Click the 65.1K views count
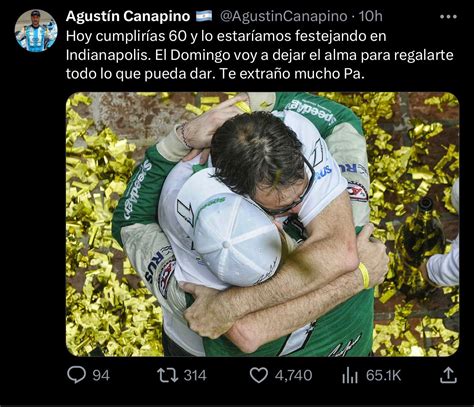474x407 pixels. coord(383,376)
